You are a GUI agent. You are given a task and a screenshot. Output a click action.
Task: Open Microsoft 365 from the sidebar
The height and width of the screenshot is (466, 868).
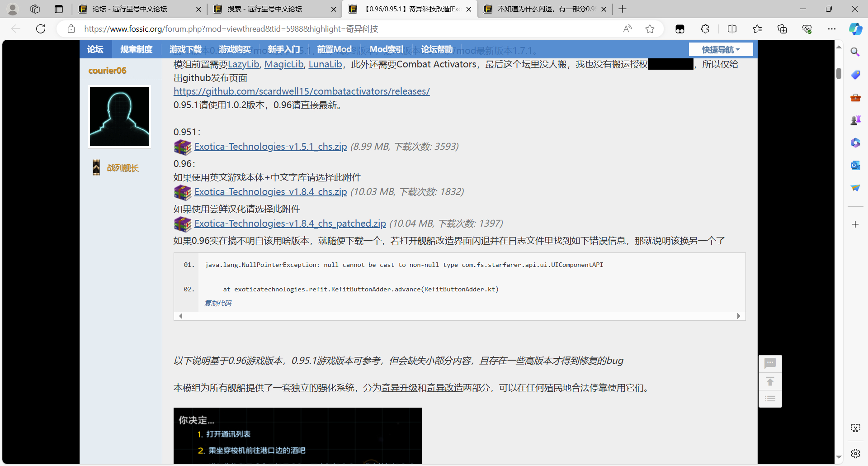point(855,143)
